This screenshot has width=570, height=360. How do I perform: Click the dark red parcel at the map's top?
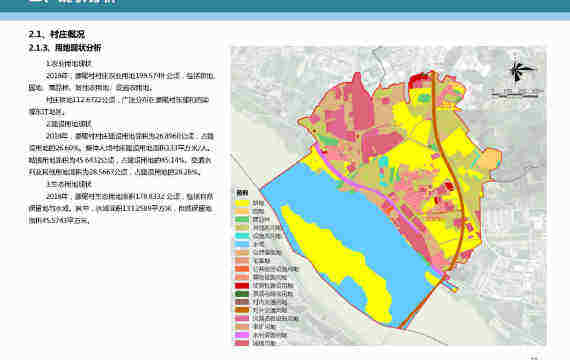coord(418,79)
